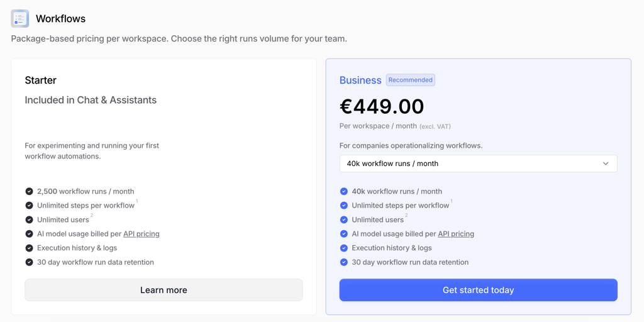This screenshot has width=644, height=322.
Task: Click Business's 30 day retention check icon
Action: [x=344, y=262]
